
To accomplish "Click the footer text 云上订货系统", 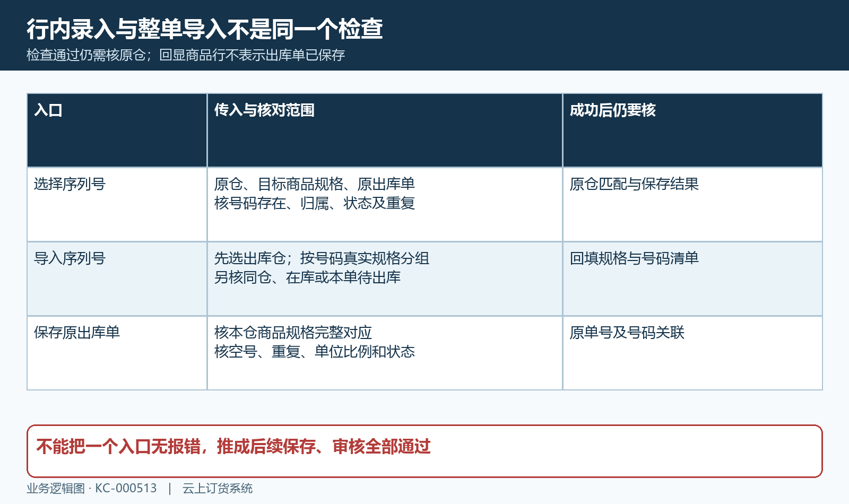I will click(x=218, y=488).
